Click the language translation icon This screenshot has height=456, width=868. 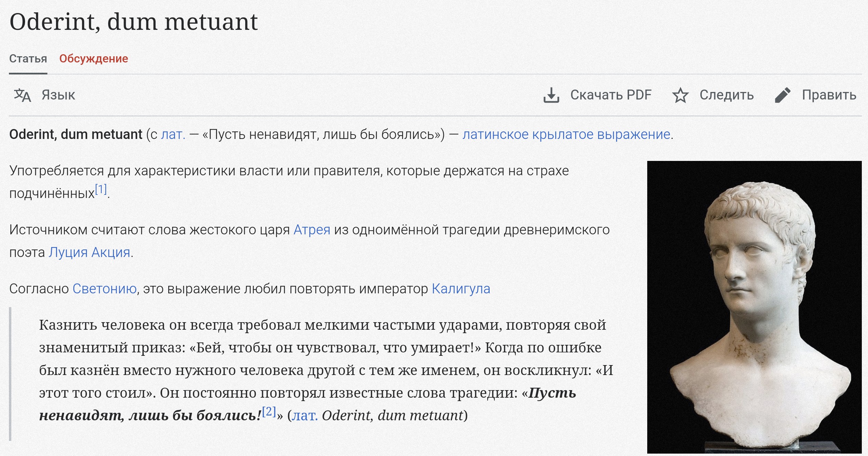pyautogui.click(x=23, y=95)
